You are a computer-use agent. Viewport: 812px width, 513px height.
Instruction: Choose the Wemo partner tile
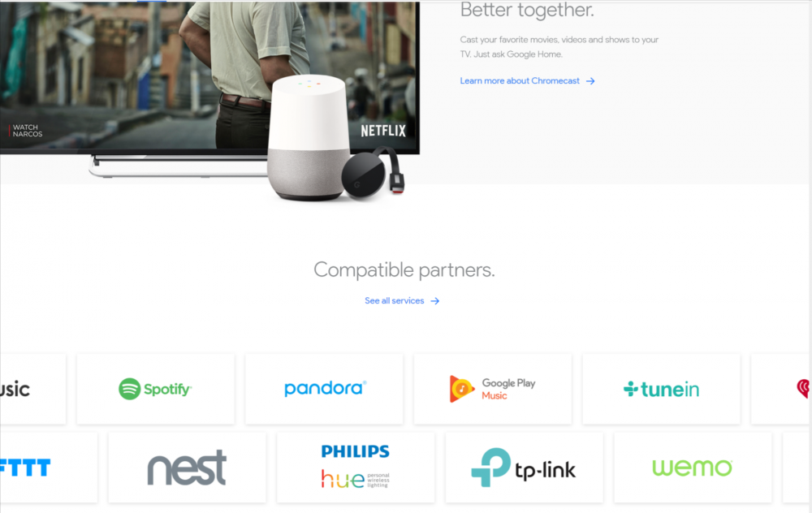point(693,468)
